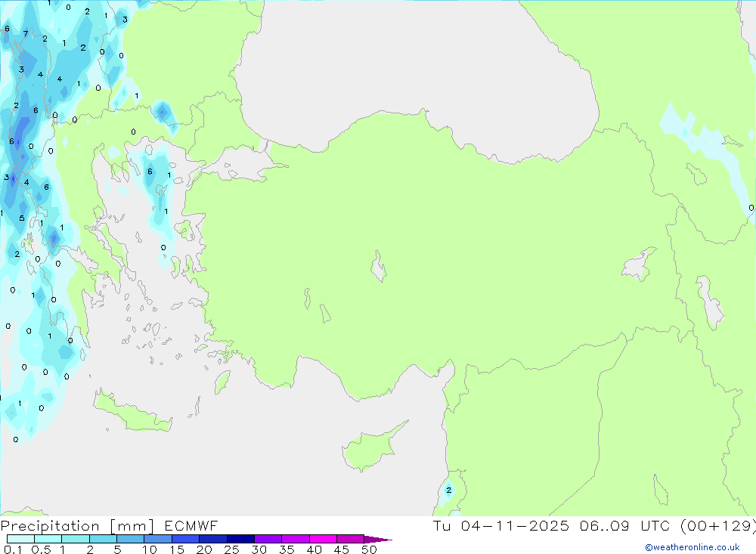Click the '30' legend scale label
756x554 pixels.
259,549
